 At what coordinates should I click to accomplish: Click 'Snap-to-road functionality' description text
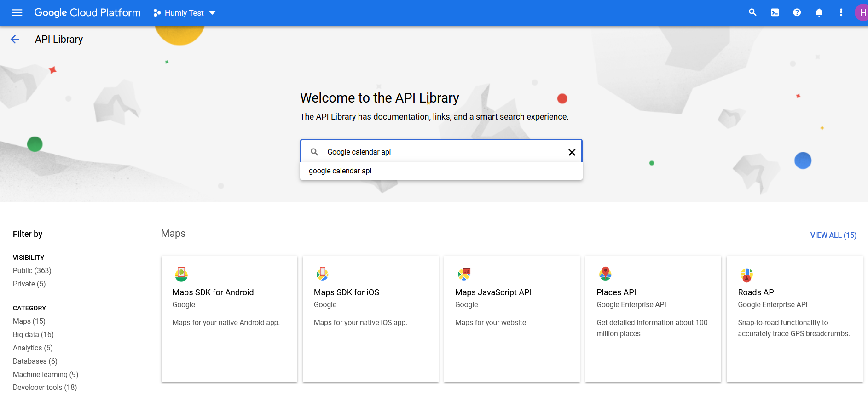(794, 328)
